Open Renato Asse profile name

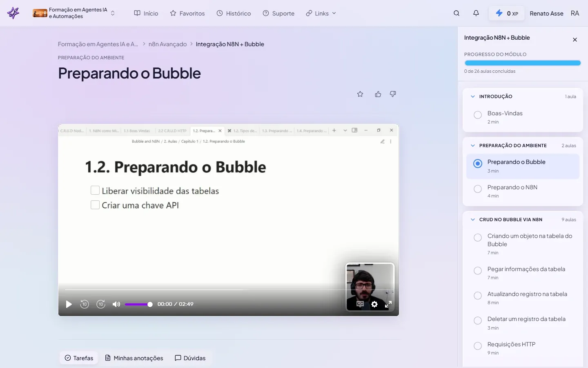point(546,13)
